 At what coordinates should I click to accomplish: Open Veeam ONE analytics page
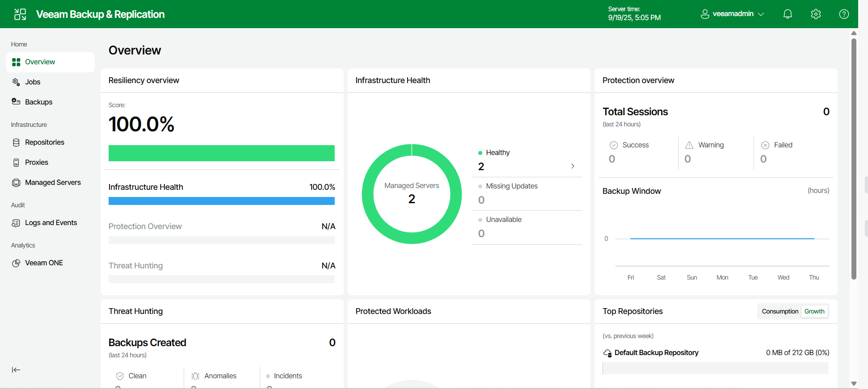(44, 263)
